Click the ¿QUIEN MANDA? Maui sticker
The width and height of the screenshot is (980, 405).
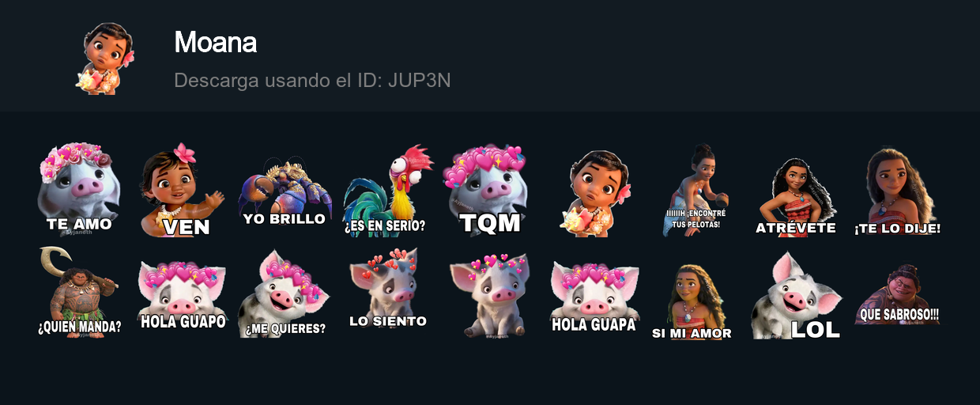pyautogui.click(x=79, y=290)
